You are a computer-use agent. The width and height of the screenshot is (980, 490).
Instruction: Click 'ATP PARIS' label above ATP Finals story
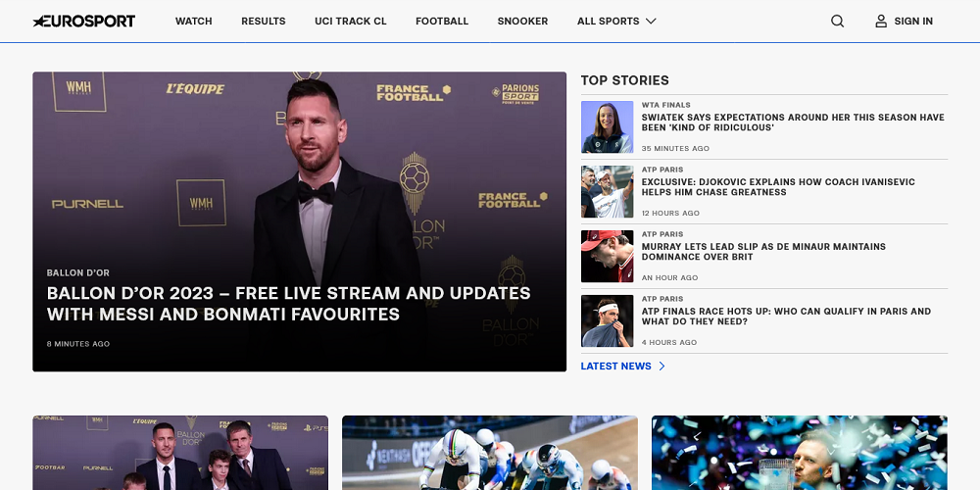(x=662, y=299)
